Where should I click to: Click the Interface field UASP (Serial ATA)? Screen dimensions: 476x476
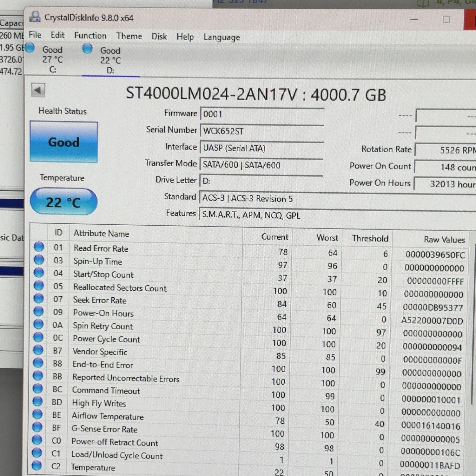tap(262, 148)
